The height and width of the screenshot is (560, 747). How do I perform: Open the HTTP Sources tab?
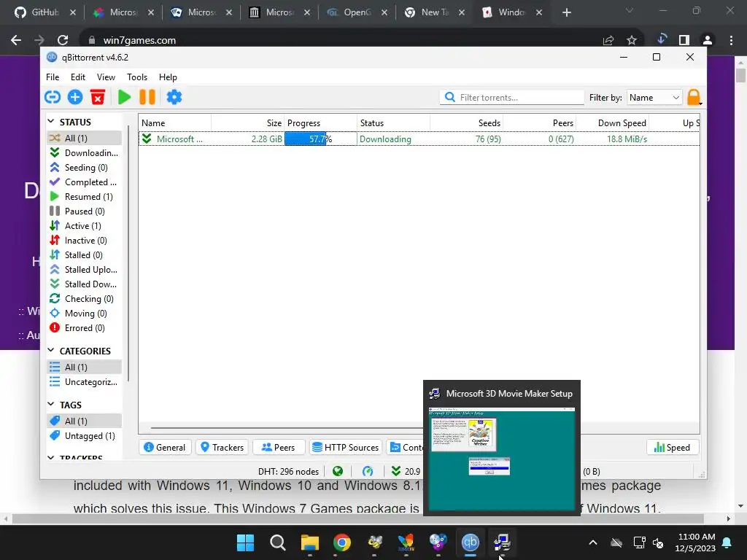[345, 448]
